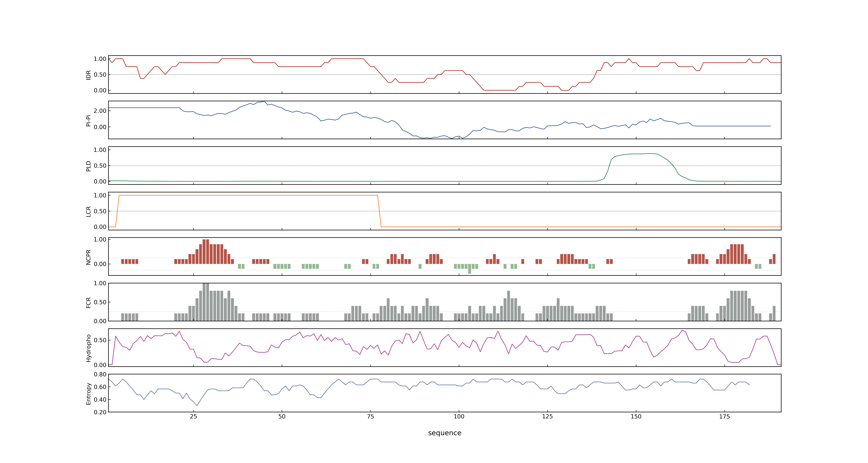The width and height of the screenshot is (868, 463).
Task: Click x-axis tick label 175
Action: click(x=724, y=416)
